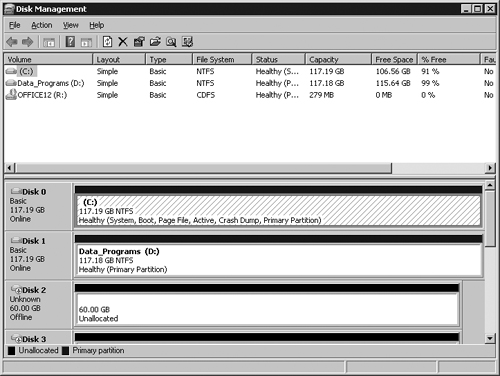
Task: Click the Forward arrow toolbar icon
Action: pos(28,42)
